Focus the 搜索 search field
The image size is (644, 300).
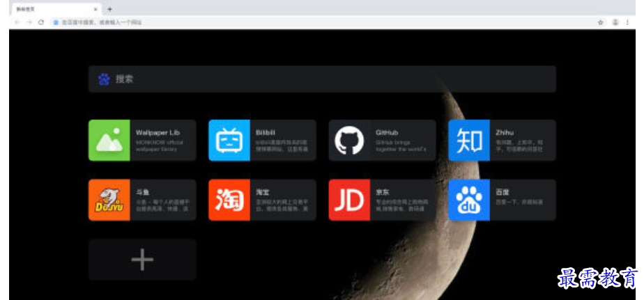tap(323, 79)
